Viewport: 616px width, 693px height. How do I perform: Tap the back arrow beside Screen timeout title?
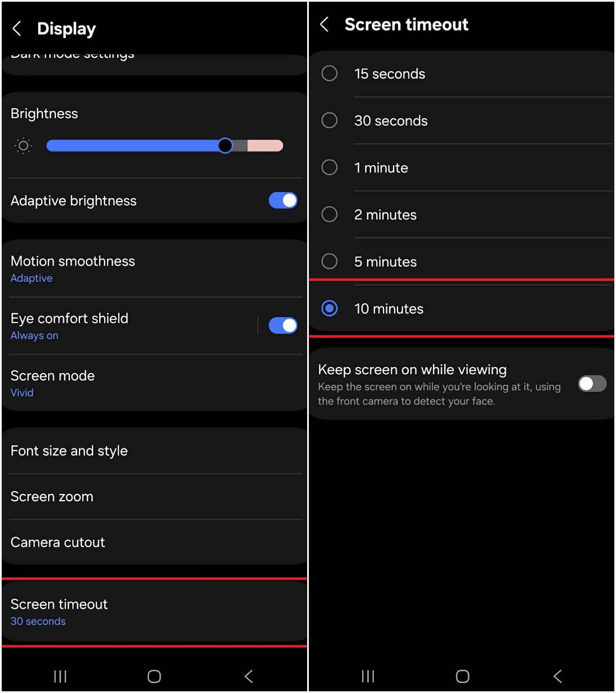click(324, 24)
